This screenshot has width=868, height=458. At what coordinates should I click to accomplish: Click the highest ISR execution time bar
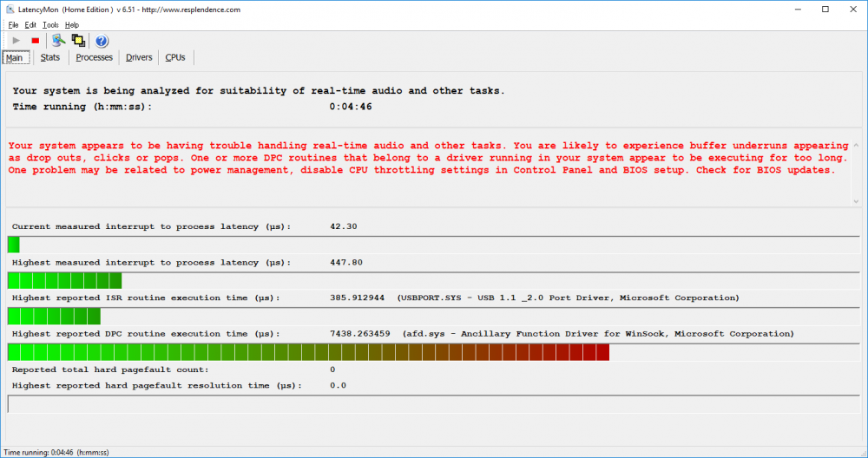point(54,317)
